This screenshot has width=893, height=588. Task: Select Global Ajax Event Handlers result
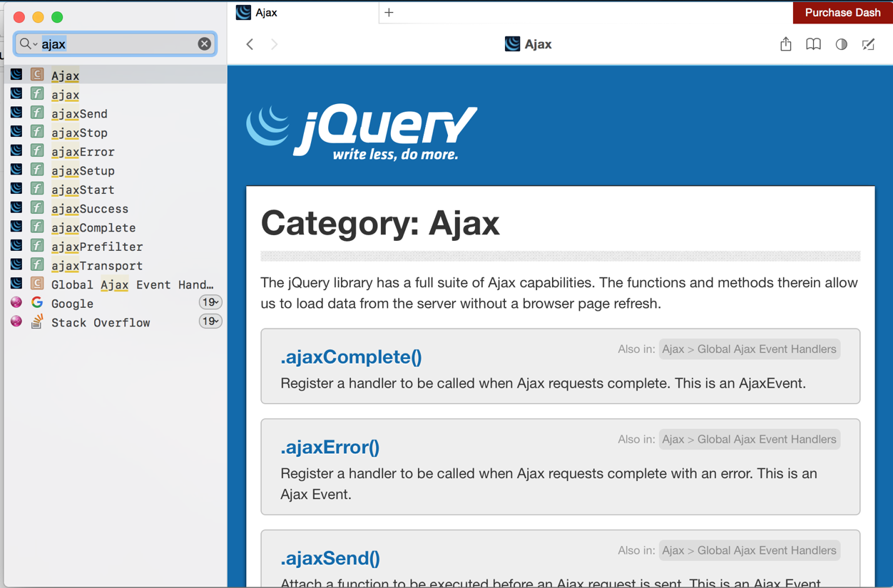point(115,284)
